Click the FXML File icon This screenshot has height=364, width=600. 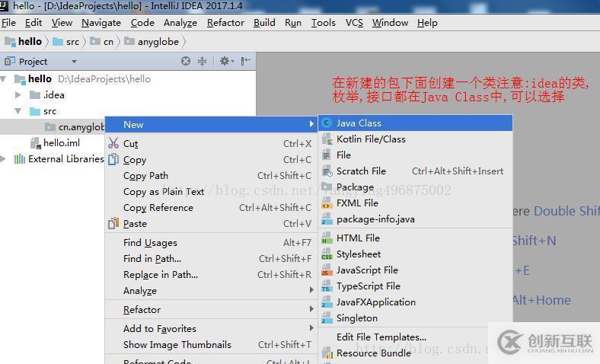point(327,203)
